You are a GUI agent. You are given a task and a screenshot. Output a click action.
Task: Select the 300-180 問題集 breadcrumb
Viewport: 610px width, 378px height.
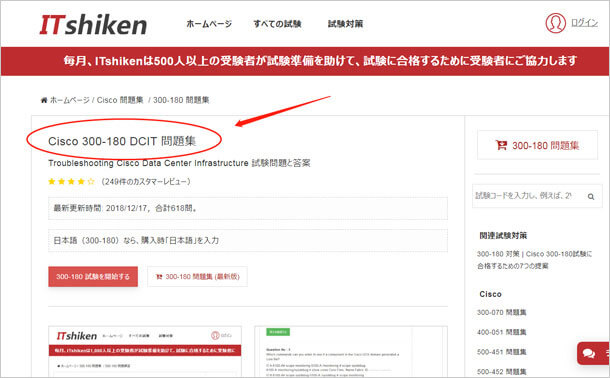tap(181, 100)
